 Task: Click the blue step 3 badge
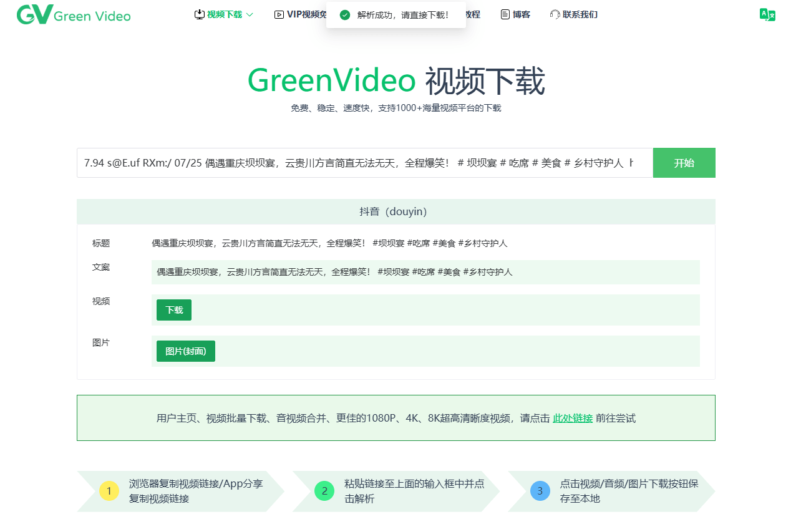pyautogui.click(x=540, y=491)
